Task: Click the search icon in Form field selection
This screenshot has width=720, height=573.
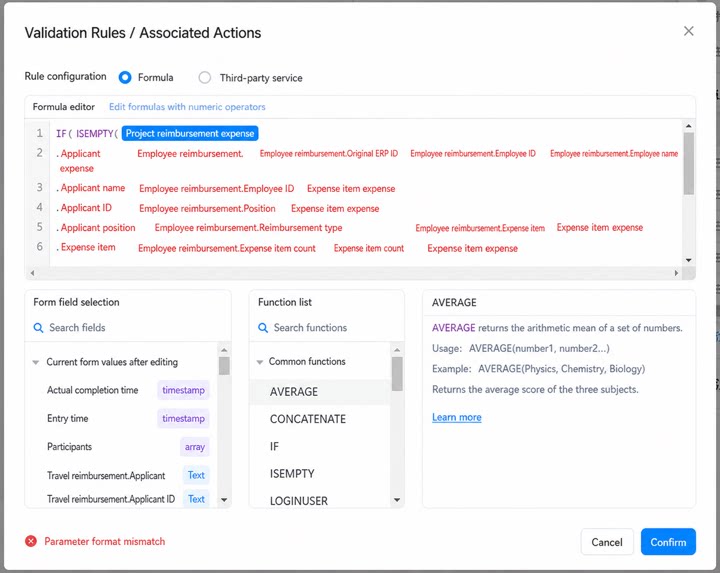Action: click(x=39, y=328)
